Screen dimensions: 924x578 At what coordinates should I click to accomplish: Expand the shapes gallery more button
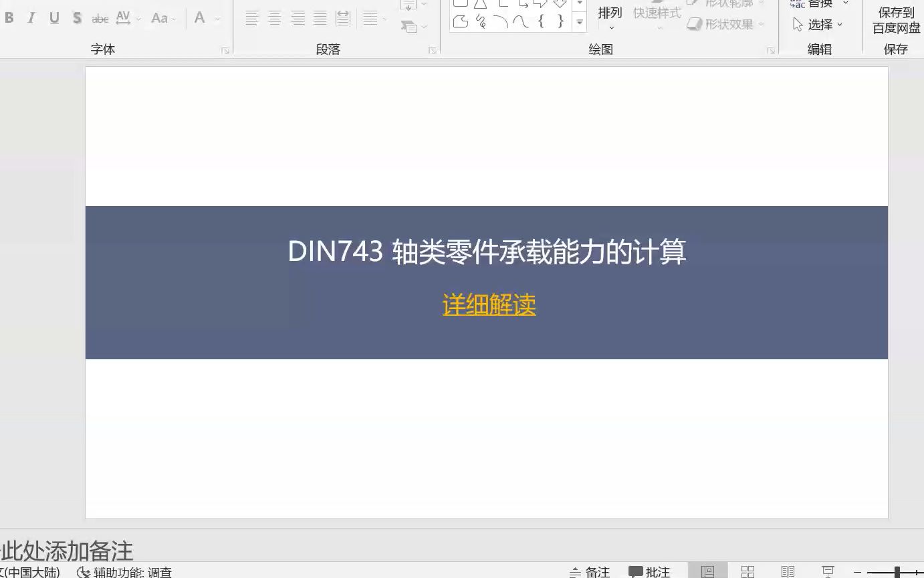point(580,23)
